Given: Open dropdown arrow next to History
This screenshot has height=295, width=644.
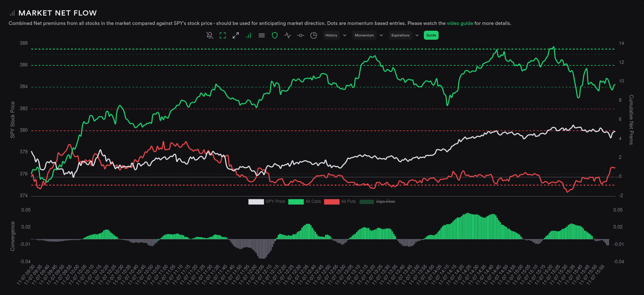Looking at the screenshot, I should 345,35.
